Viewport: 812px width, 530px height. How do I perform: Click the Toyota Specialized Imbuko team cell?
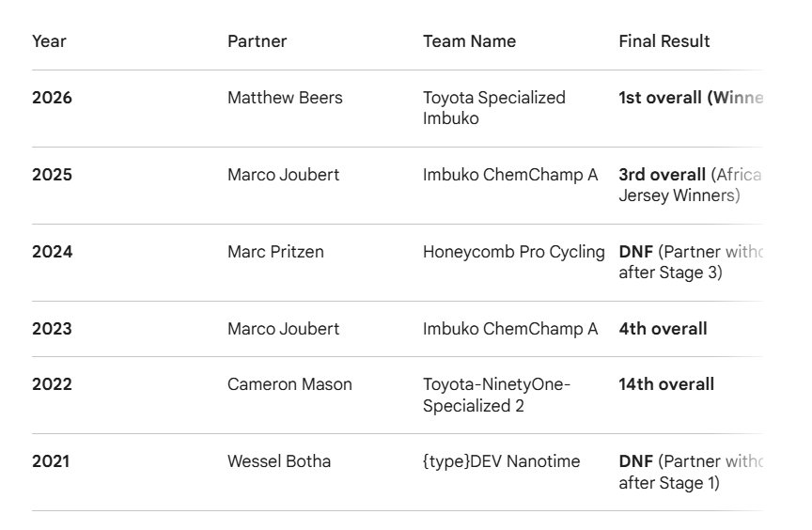(493, 108)
